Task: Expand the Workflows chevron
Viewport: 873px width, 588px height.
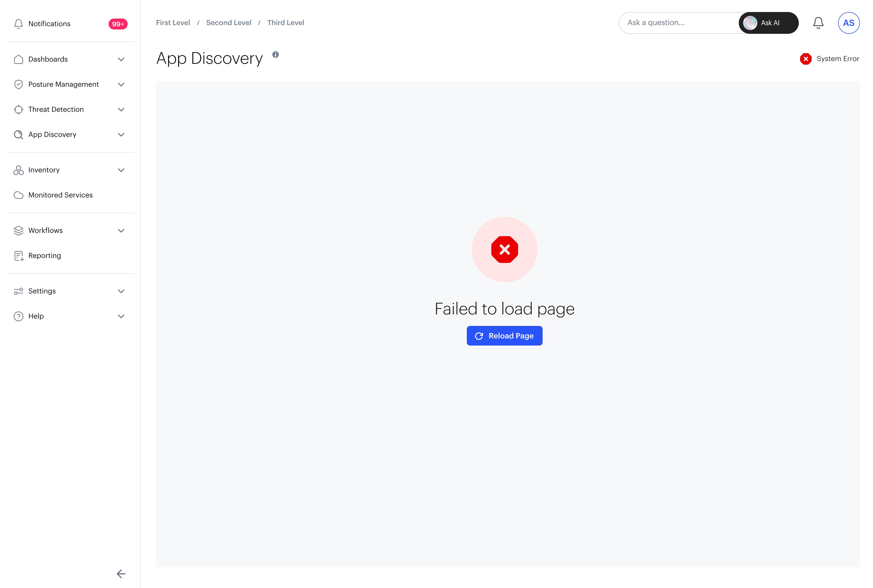Action: tap(121, 231)
